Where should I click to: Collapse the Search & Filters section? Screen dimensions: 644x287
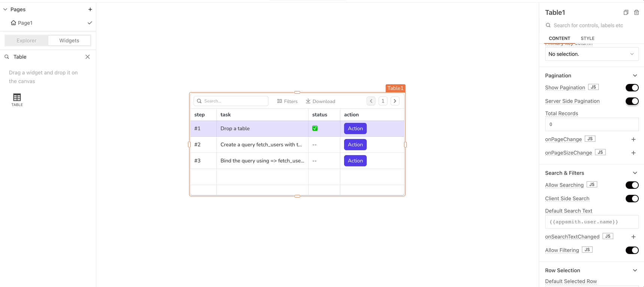pos(635,173)
